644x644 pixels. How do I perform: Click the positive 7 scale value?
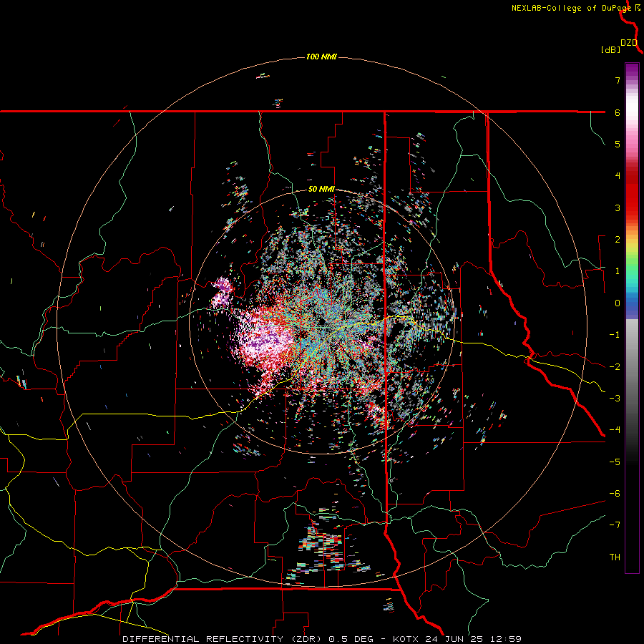pos(618,80)
